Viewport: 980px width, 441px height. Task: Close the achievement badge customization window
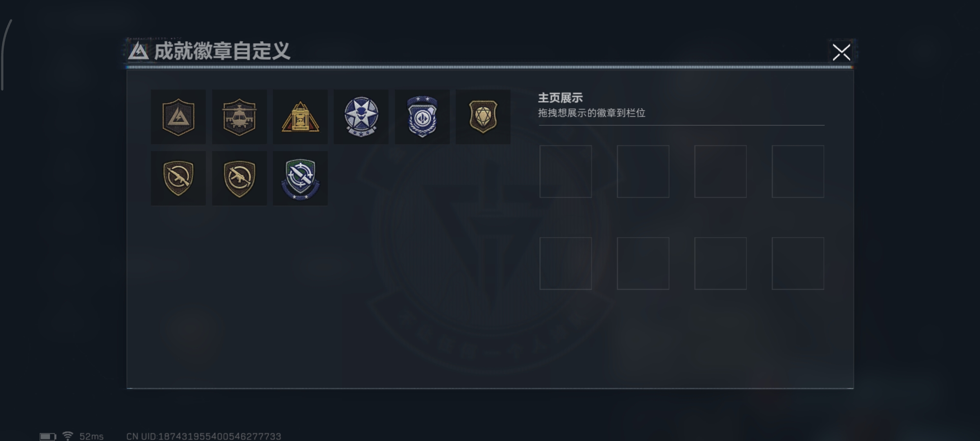coord(841,52)
